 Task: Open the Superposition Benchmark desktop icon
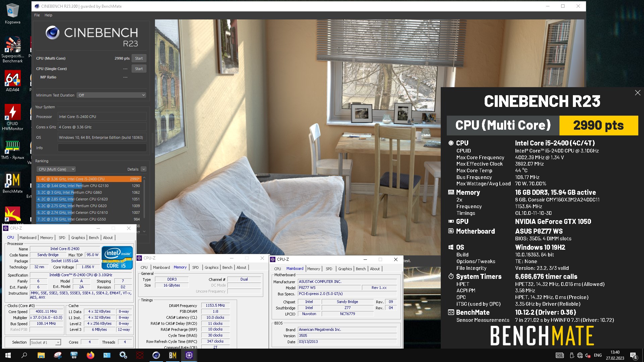tap(12, 50)
